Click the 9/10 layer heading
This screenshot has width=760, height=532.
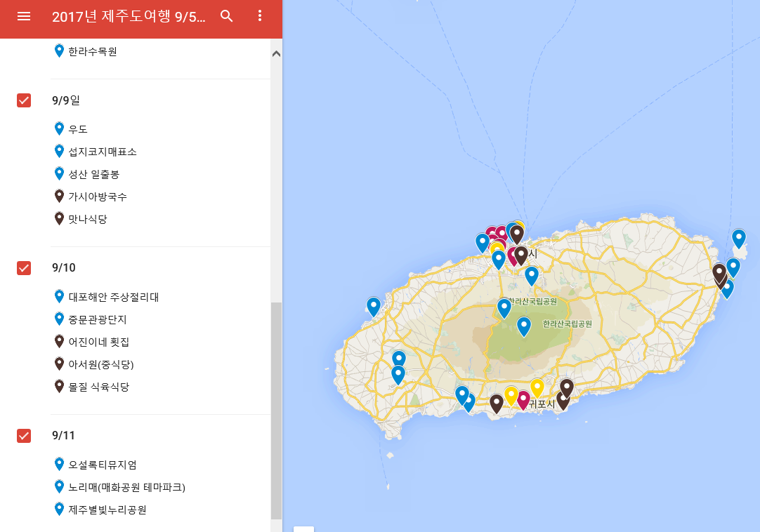[63, 268]
